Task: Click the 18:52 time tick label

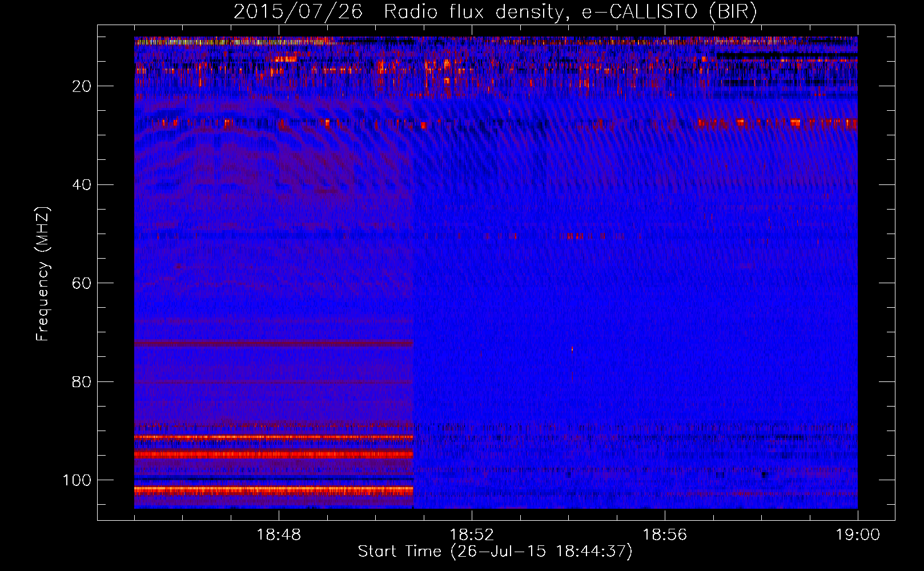Action: (x=472, y=535)
